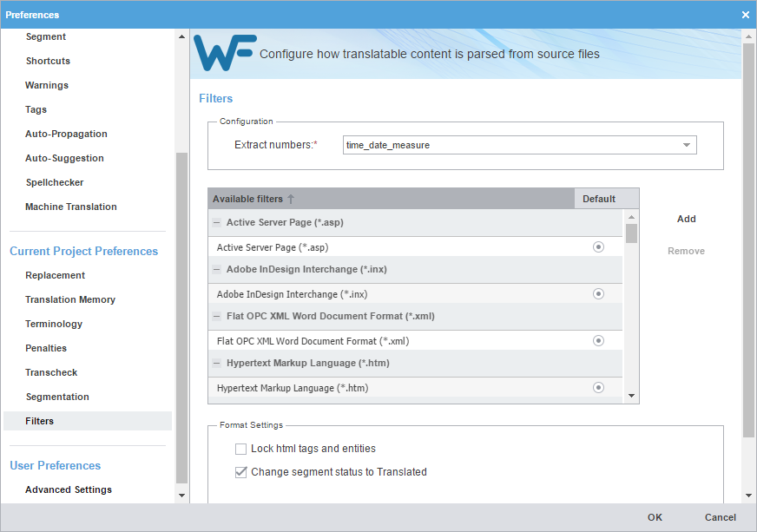The image size is (757, 532).
Task: Click the Add filter button
Action: (x=686, y=220)
